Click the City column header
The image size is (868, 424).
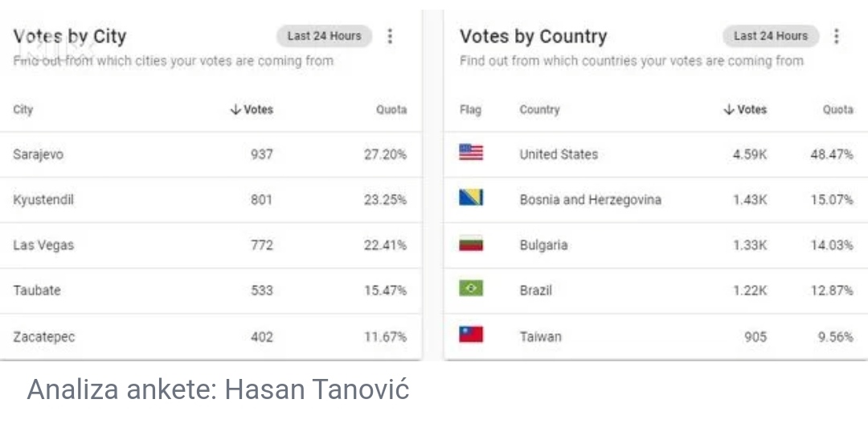tap(23, 109)
